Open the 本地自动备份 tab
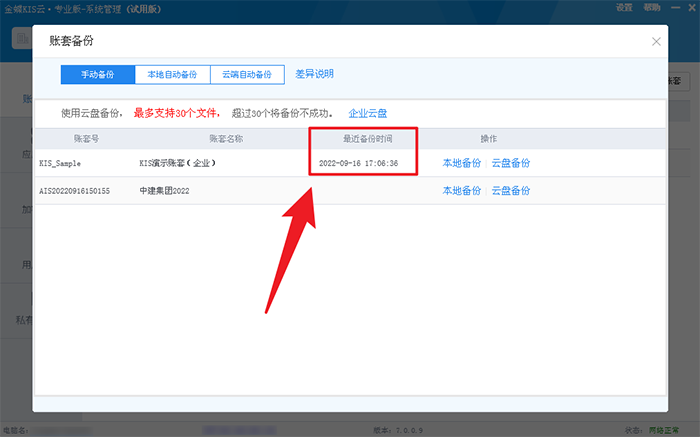 pos(172,75)
